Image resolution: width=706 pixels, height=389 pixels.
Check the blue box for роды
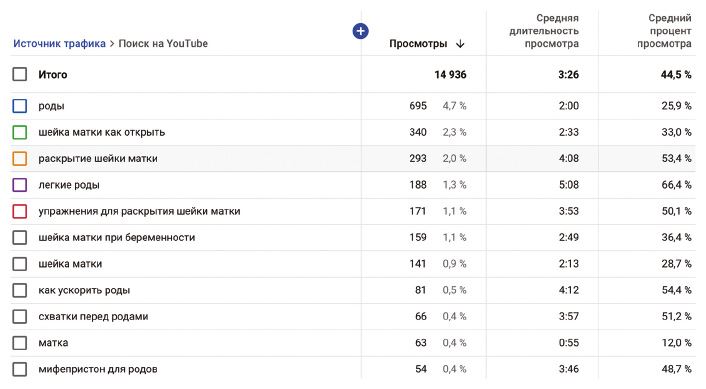pyautogui.click(x=20, y=106)
